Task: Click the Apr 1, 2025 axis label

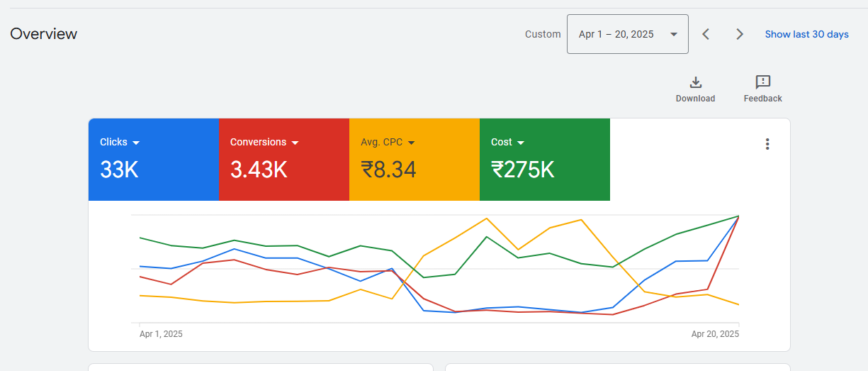Action: tap(161, 333)
